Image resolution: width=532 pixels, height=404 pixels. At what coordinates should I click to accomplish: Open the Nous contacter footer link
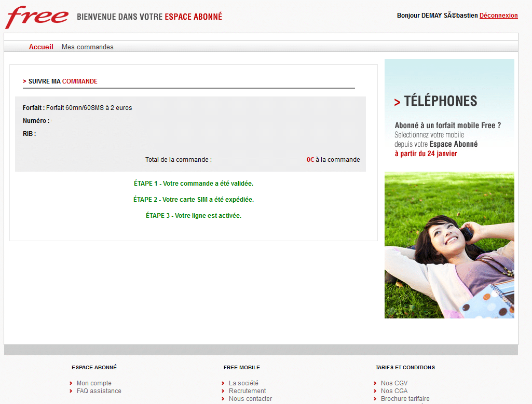pos(250,399)
